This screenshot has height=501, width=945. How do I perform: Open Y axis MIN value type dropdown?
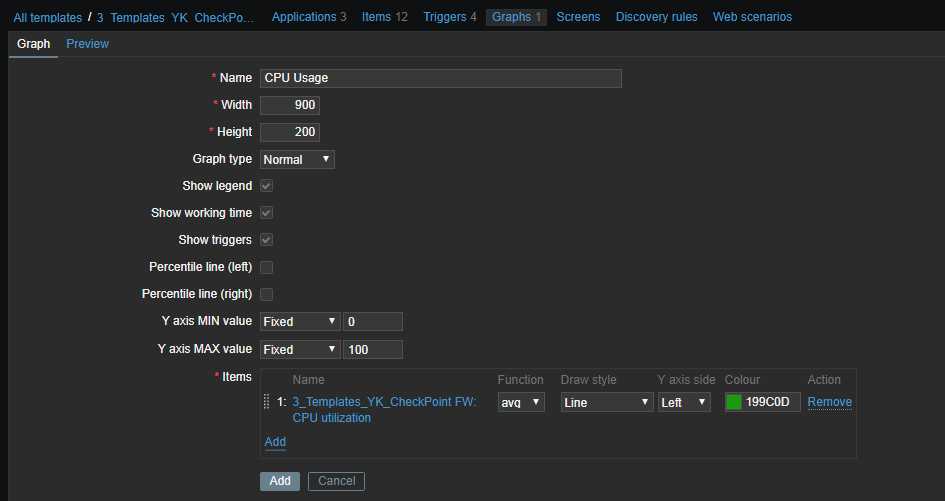point(300,321)
